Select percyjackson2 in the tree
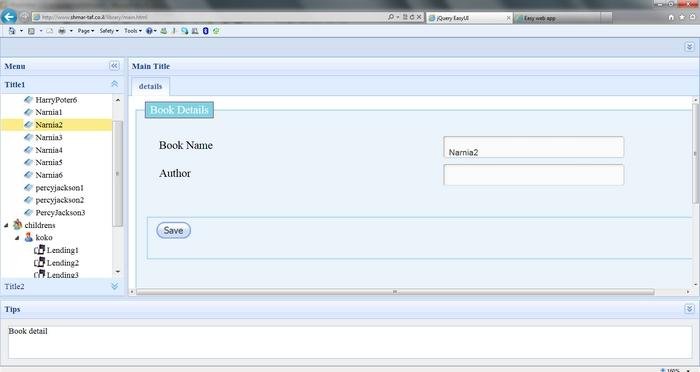Viewport: 700px width, 372px height. coord(60,200)
